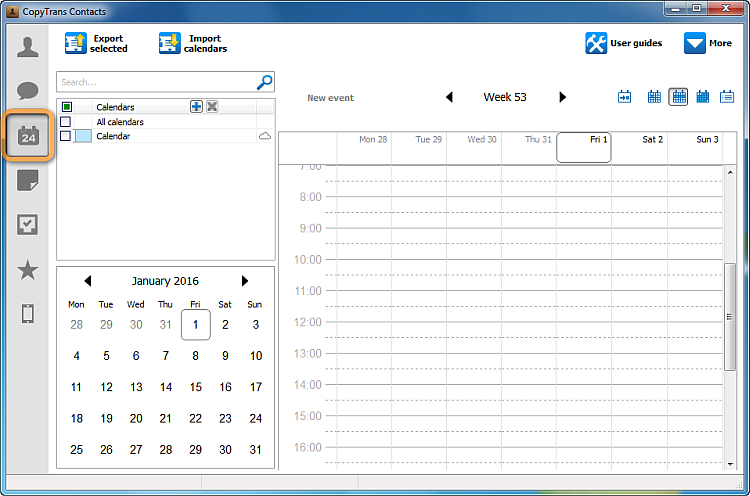The width and height of the screenshot is (750, 496).
Task: Delete calendar with the X icon
Action: click(x=212, y=107)
